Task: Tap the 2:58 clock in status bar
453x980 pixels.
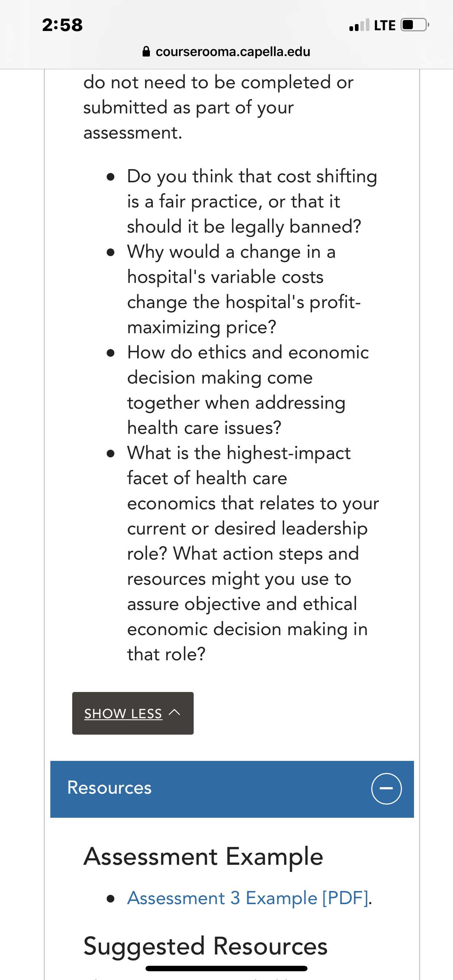Action: click(62, 25)
